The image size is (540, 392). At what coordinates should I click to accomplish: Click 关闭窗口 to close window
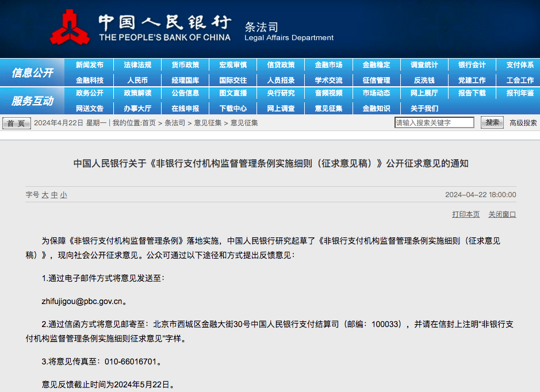pos(502,214)
